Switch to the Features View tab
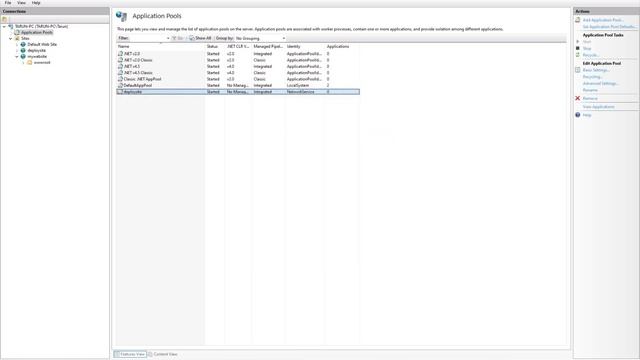 129,354
